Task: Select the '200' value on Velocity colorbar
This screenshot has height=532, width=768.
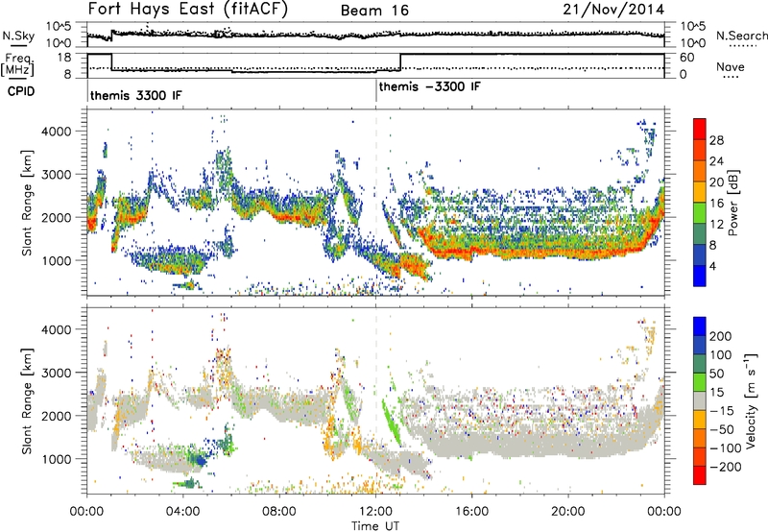Action: [x=721, y=336]
